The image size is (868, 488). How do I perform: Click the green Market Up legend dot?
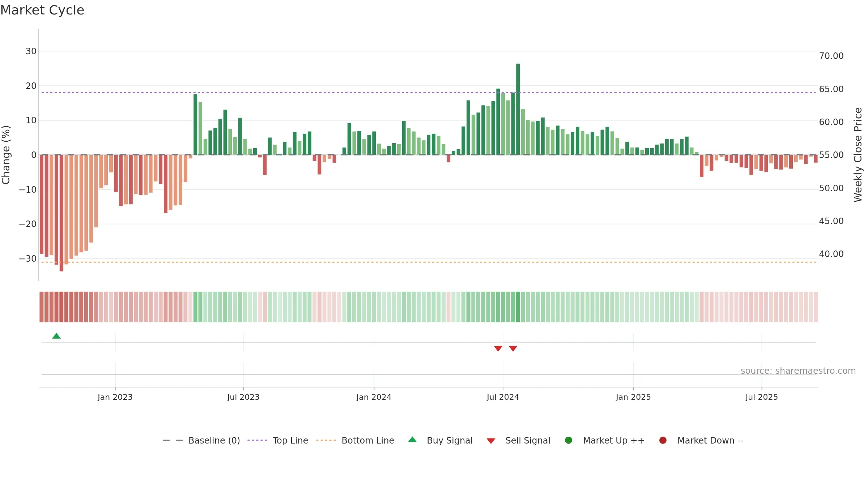(x=569, y=440)
